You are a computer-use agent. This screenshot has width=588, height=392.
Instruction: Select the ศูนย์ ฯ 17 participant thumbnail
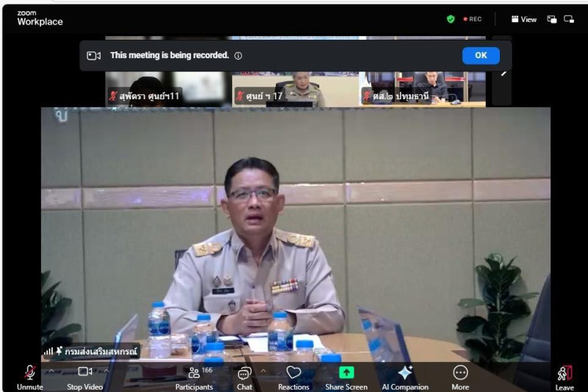click(295, 88)
